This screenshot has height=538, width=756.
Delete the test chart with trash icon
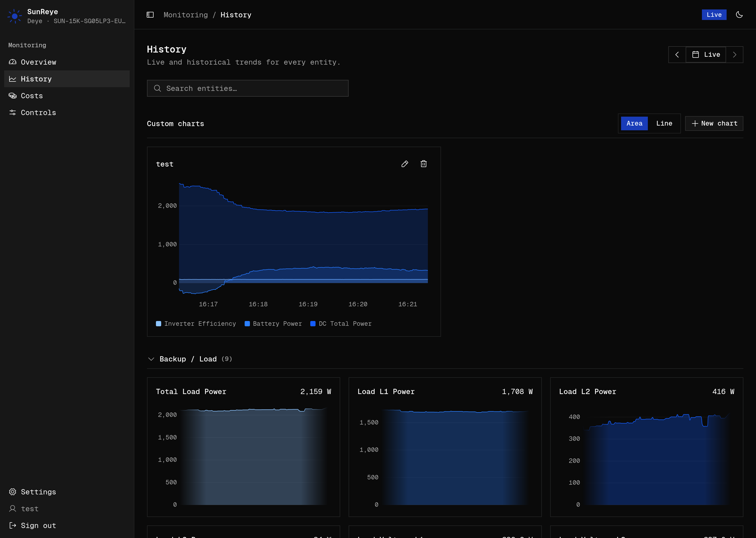(x=423, y=164)
